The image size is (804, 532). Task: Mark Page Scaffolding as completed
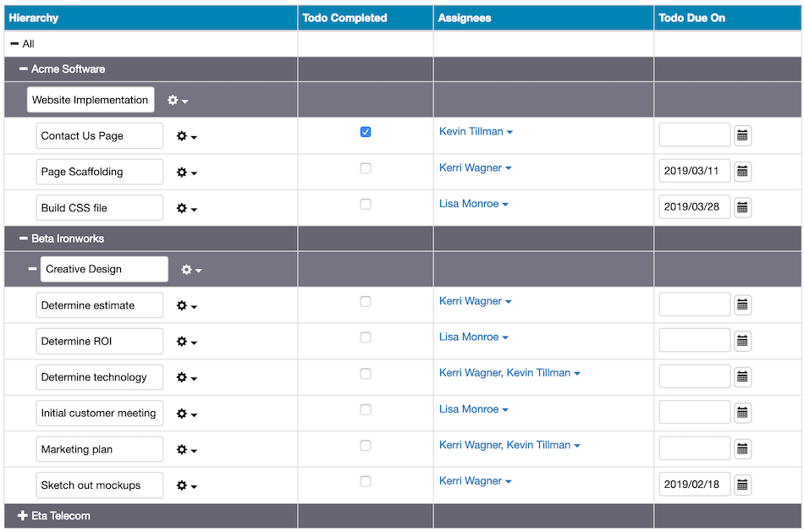coord(366,168)
